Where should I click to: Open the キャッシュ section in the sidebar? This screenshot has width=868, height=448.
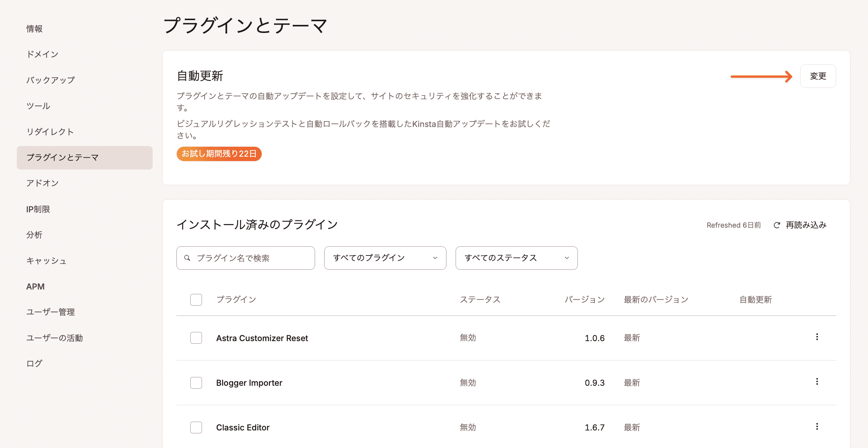click(x=46, y=261)
